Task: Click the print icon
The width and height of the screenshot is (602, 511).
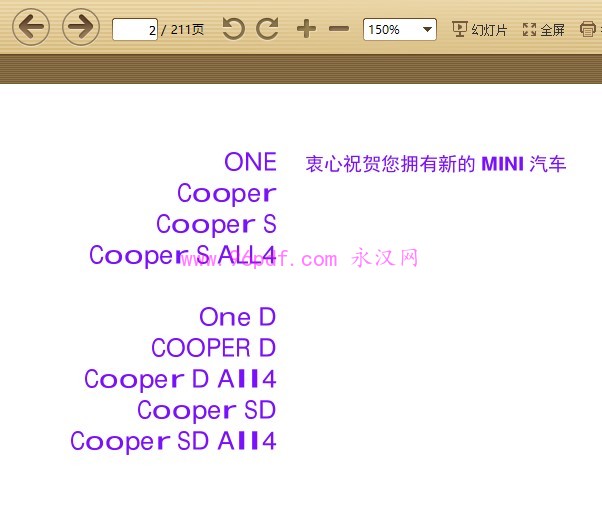Action: (x=588, y=29)
